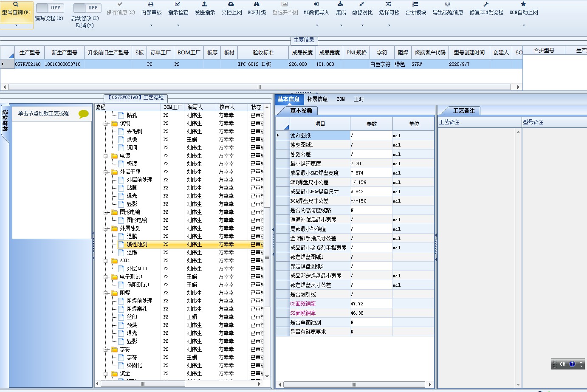
Task: Click the 导出流程信息 smiley icon
Action: (x=447, y=4)
